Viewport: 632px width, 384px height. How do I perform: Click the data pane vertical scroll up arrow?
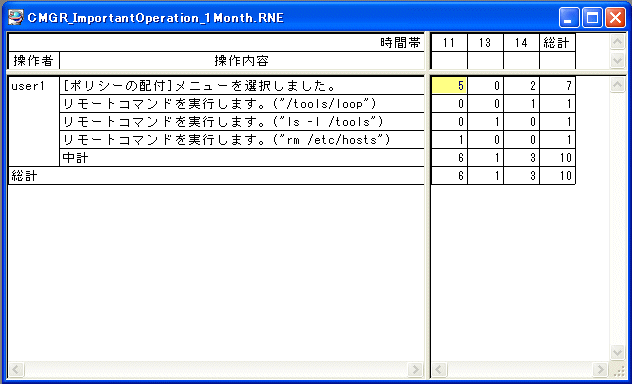[x=617, y=84]
